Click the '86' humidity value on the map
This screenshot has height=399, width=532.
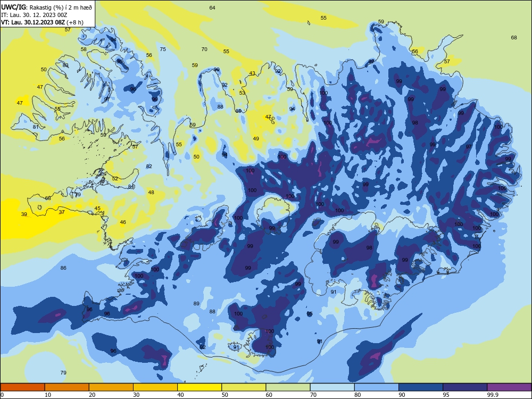pos(63,268)
